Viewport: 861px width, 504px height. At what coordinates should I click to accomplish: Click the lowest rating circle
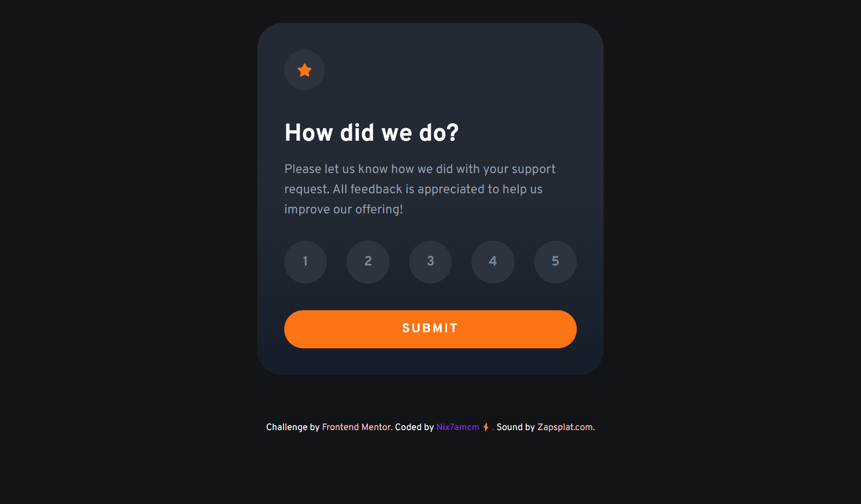click(305, 262)
